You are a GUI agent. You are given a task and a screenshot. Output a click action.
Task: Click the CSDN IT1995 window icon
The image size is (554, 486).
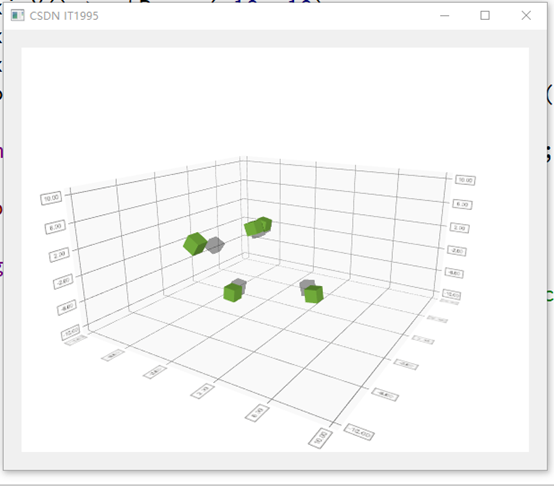17,16
